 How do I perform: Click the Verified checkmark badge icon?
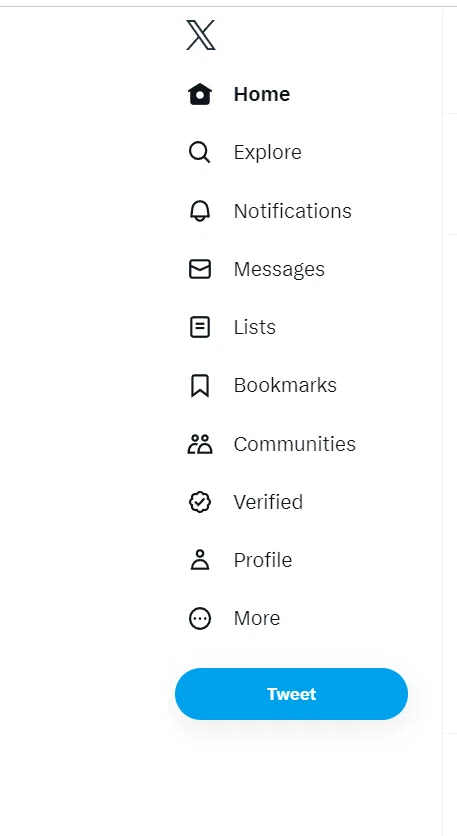tap(200, 502)
